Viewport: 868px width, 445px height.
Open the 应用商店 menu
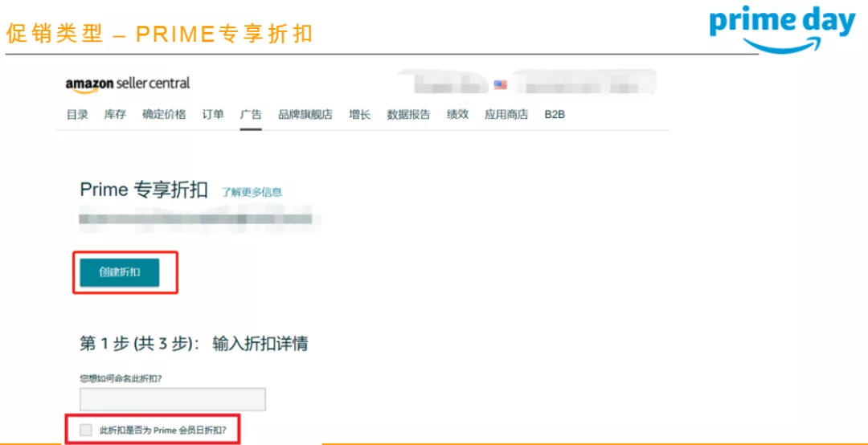point(506,115)
